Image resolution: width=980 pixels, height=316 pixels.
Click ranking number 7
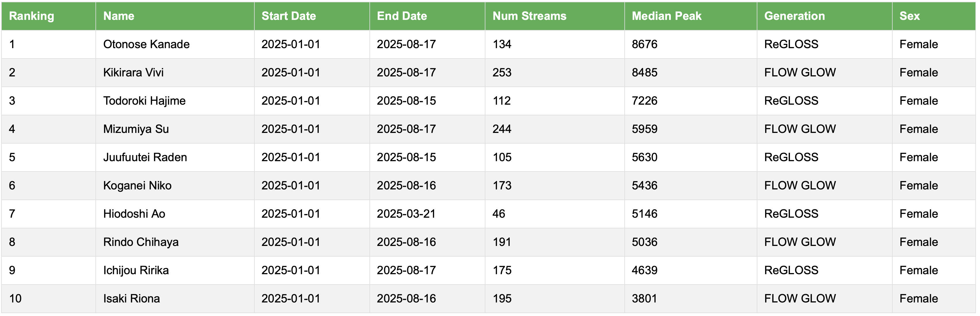pyautogui.click(x=12, y=214)
